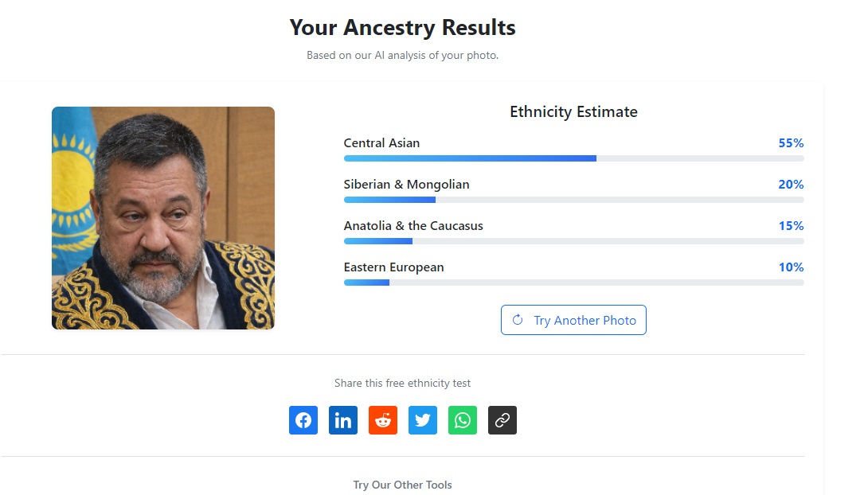Screen dimensions: 868x495
Task: Click the Share this free ethnicity test text
Action: point(402,384)
